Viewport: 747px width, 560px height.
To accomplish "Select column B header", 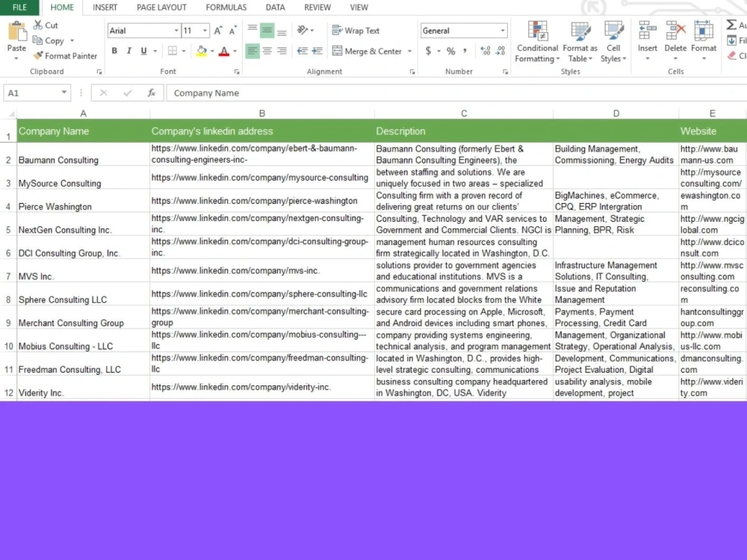I will [262, 113].
